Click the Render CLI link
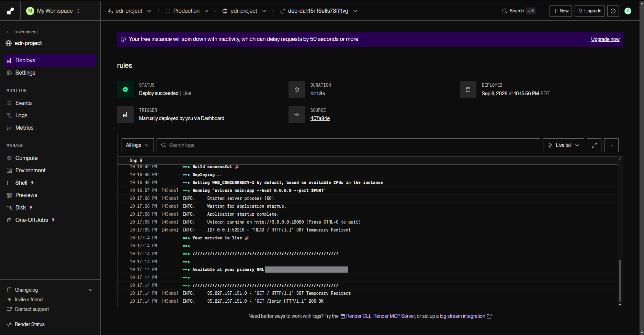 click(x=355, y=316)
